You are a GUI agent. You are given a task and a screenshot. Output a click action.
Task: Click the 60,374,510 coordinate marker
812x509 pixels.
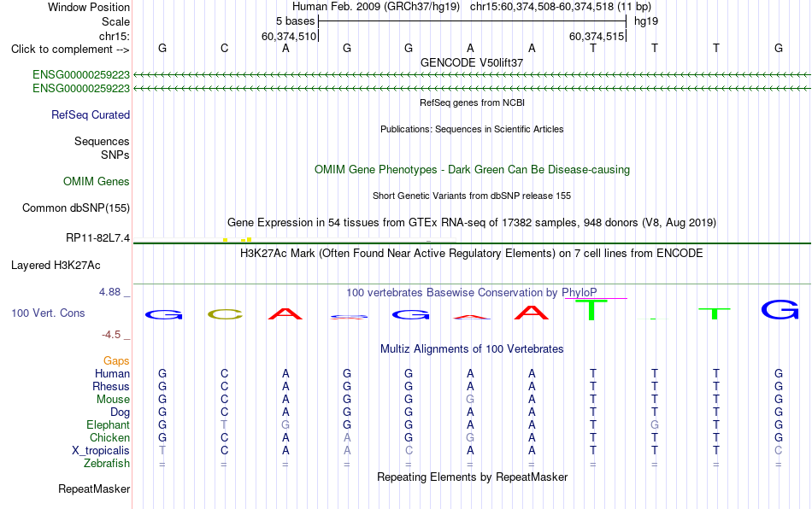pyautogui.click(x=288, y=36)
